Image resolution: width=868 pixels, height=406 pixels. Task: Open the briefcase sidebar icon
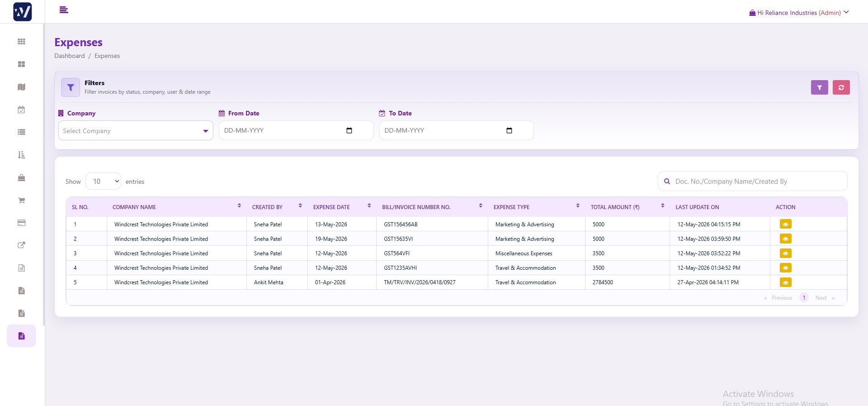(x=21, y=177)
